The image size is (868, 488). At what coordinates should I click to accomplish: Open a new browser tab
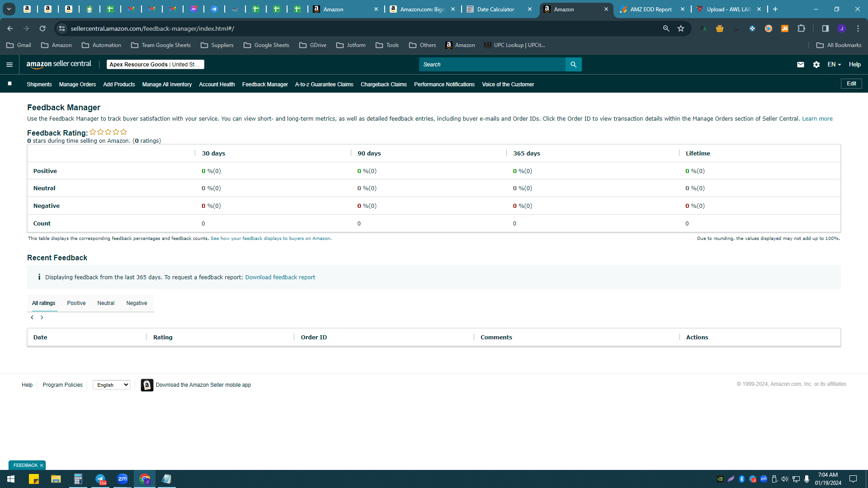click(775, 9)
